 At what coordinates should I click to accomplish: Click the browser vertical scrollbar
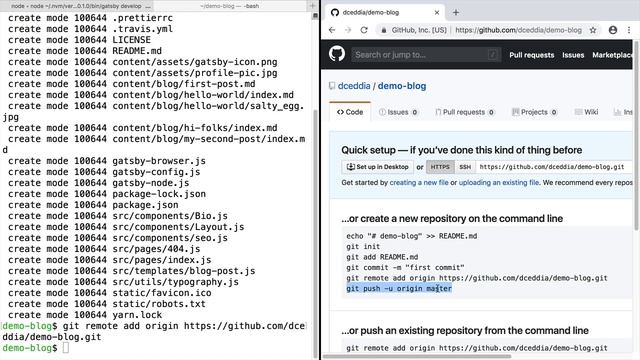point(636,135)
